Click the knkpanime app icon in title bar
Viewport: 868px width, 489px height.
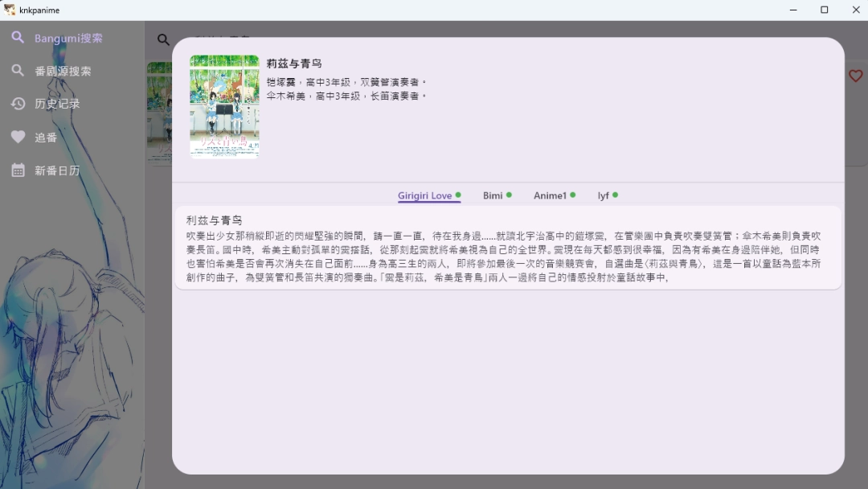tap(9, 9)
